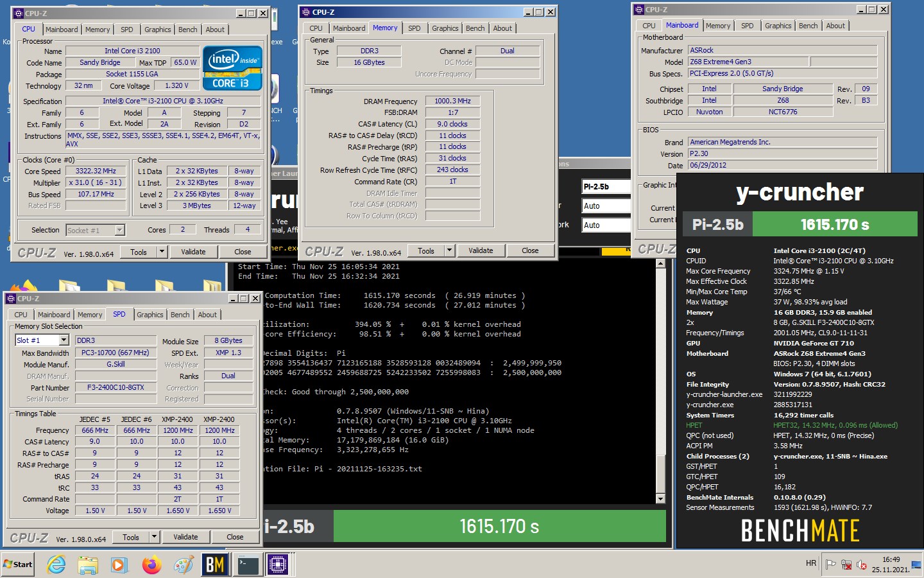924x578 pixels.
Task: Open Bench tab in CPU-Z Mainboard window
Action: pyautogui.click(x=809, y=26)
